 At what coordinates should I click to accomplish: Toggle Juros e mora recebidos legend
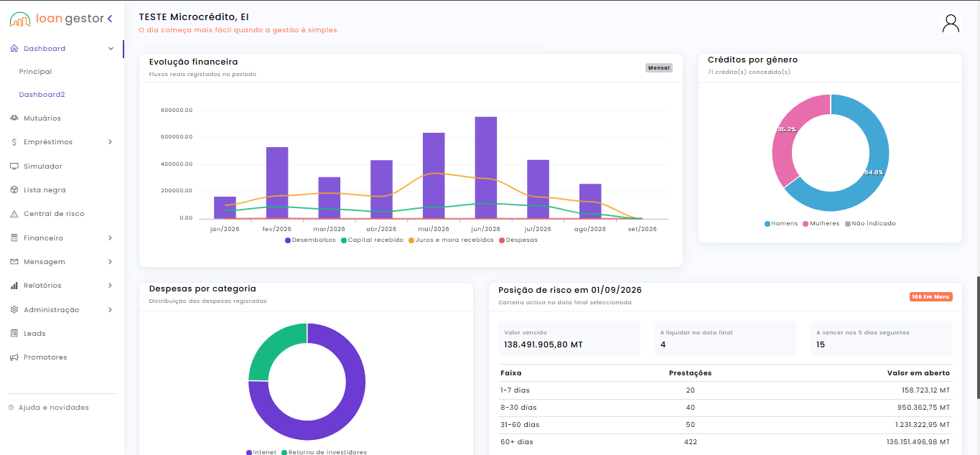[x=451, y=240]
